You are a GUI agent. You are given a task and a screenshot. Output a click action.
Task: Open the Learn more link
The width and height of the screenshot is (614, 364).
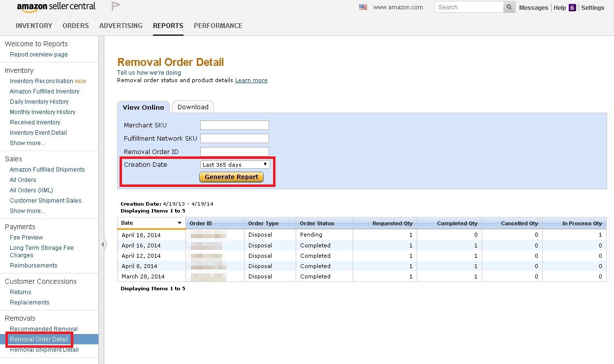point(251,80)
